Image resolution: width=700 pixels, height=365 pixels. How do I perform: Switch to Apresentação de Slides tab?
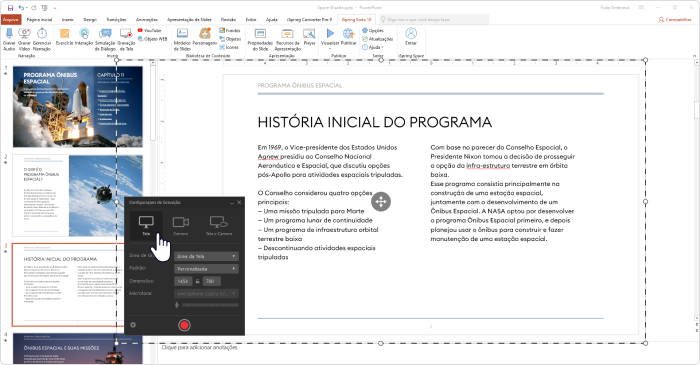[189, 20]
